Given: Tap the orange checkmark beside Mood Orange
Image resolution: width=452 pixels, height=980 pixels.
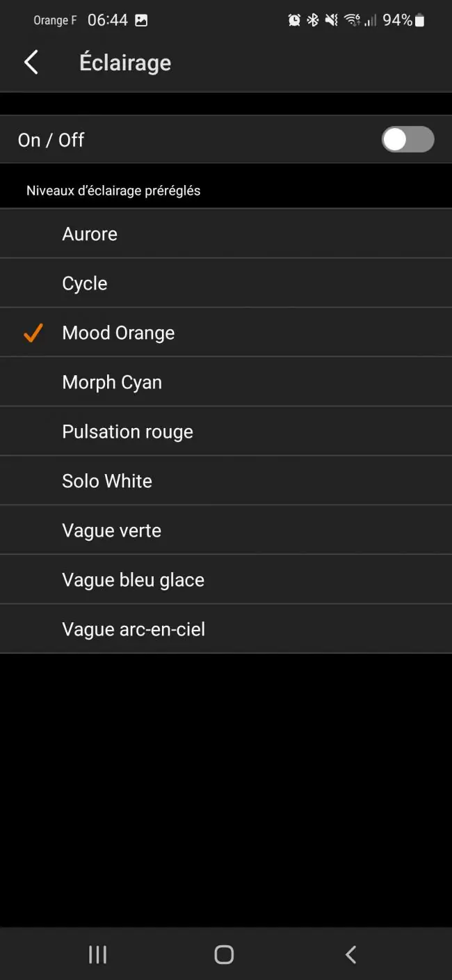Looking at the screenshot, I should 33,333.
